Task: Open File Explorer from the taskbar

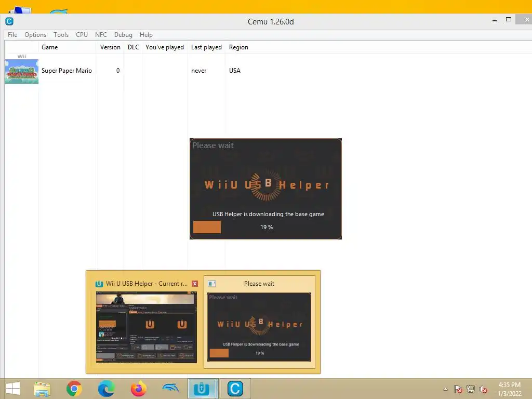Action: point(42,389)
